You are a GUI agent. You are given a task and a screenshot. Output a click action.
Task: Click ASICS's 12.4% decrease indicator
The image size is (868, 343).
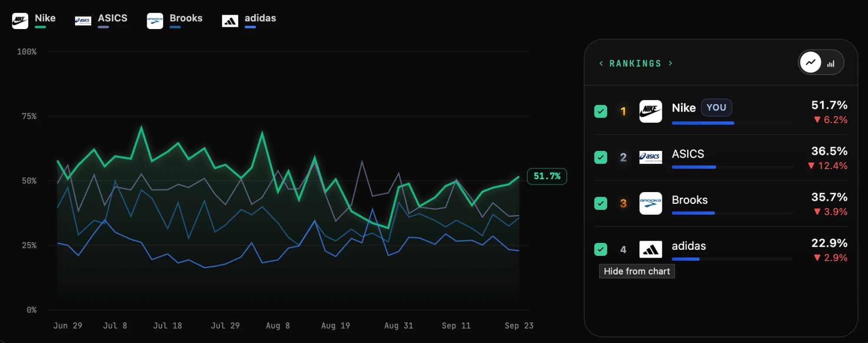828,166
